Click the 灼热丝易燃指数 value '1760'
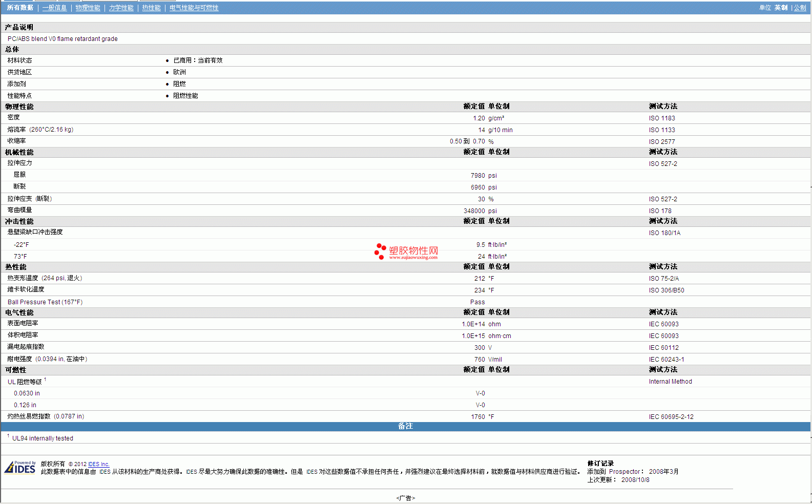Image resolution: width=812 pixels, height=504 pixels. (477, 417)
